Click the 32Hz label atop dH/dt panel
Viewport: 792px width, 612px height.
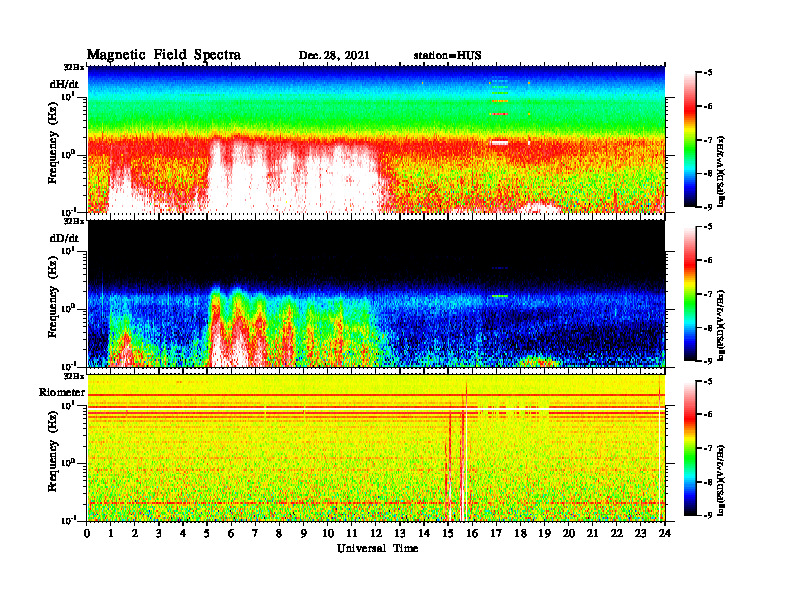(x=74, y=67)
